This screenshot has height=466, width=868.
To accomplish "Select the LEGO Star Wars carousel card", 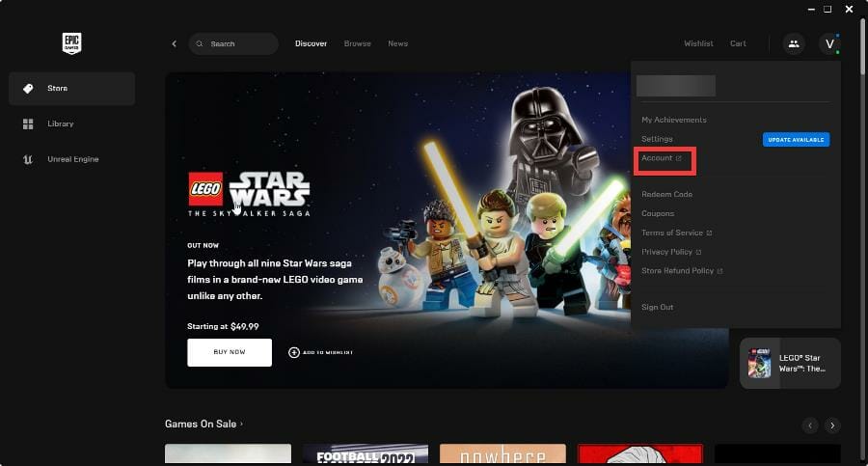I will (x=790, y=363).
